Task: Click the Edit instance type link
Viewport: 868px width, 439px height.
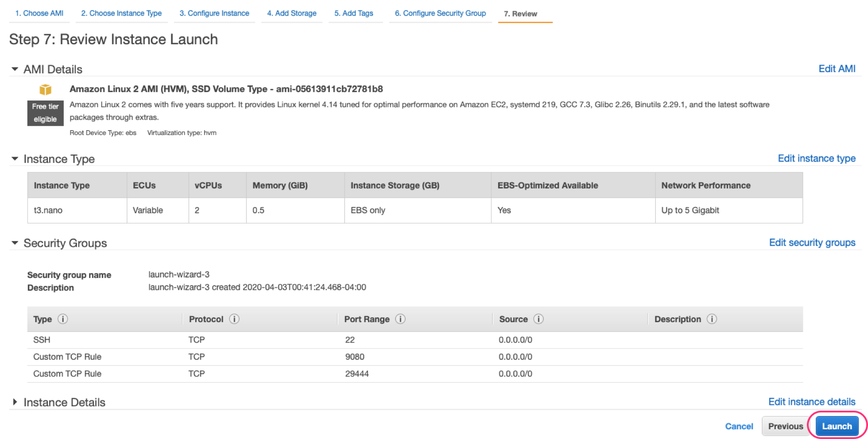Action: 816,158
